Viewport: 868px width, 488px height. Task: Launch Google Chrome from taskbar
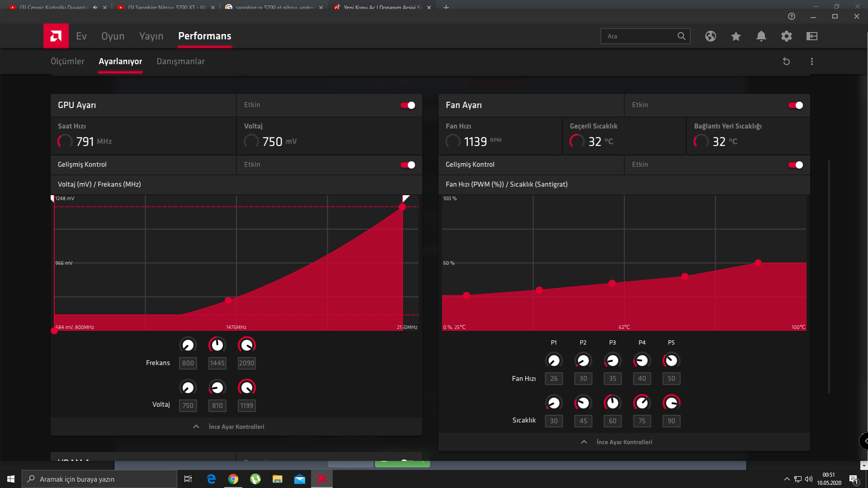pyautogui.click(x=233, y=479)
